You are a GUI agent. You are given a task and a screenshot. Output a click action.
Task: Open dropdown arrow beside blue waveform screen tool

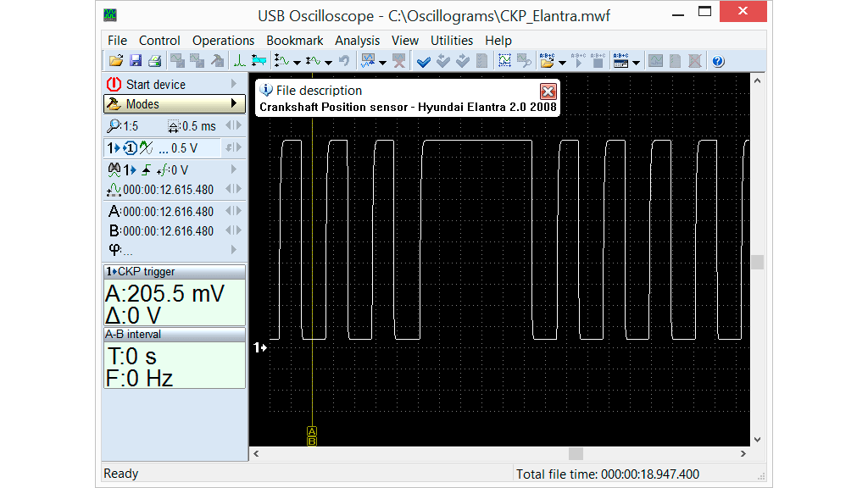(382, 62)
